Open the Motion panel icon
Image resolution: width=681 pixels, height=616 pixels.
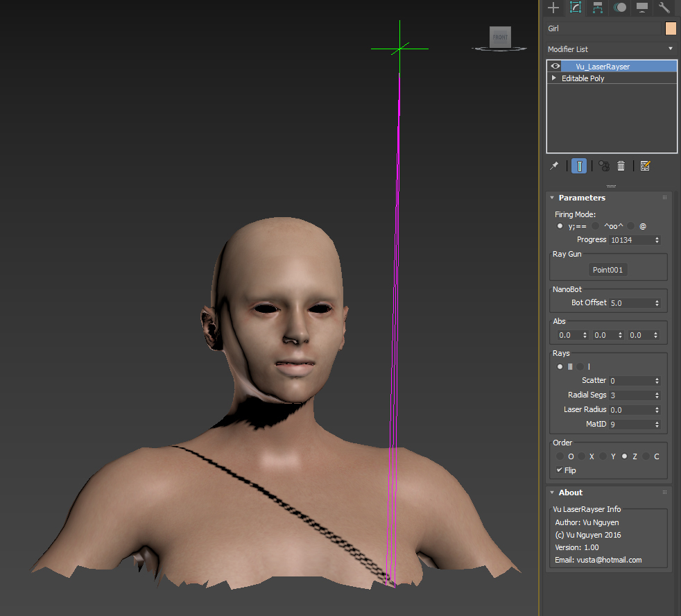tap(620, 8)
